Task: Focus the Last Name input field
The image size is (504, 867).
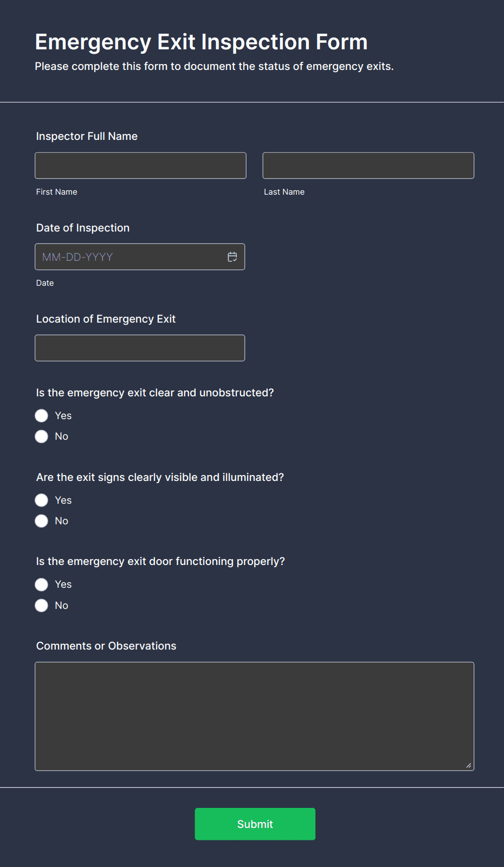Action: coord(368,166)
